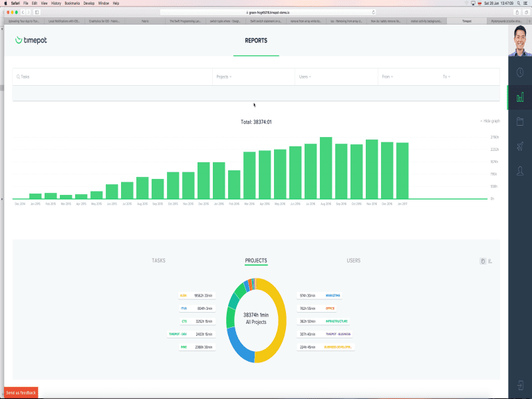This screenshot has width=532, height=399.
Task: Click the bar chart reports sidebar icon
Action: coord(520,97)
